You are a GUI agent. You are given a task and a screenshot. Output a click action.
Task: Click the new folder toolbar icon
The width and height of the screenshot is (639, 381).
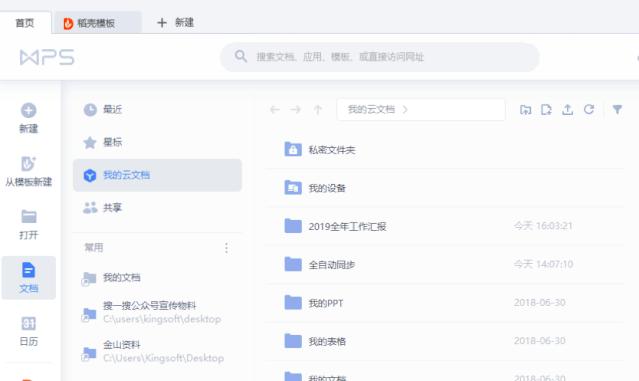[x=525, y=110]
